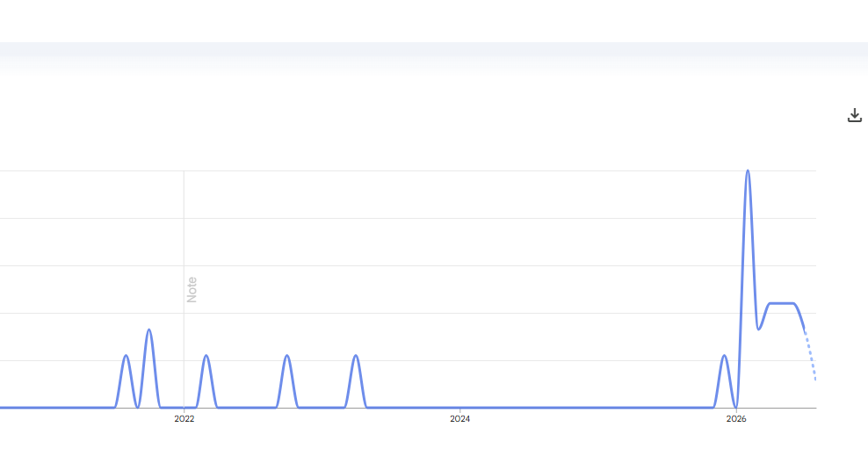Screen dimensions: 868x449
Task: Click the gray header bar at the top
Action: pyautogui.click(x=434, y=48)
